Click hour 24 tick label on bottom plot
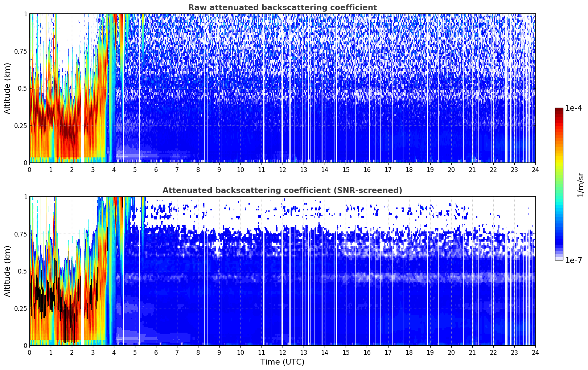The image size is (588, 370). (535, 352)
